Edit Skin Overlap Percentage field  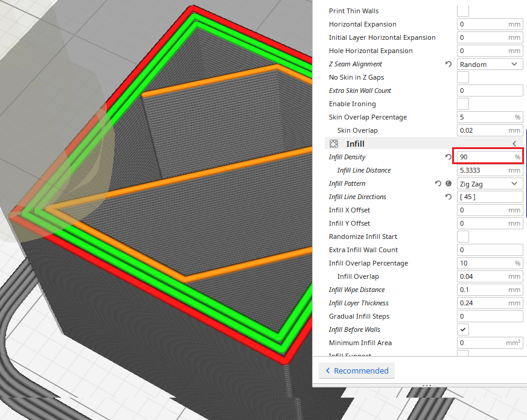(x=490, y=117)
